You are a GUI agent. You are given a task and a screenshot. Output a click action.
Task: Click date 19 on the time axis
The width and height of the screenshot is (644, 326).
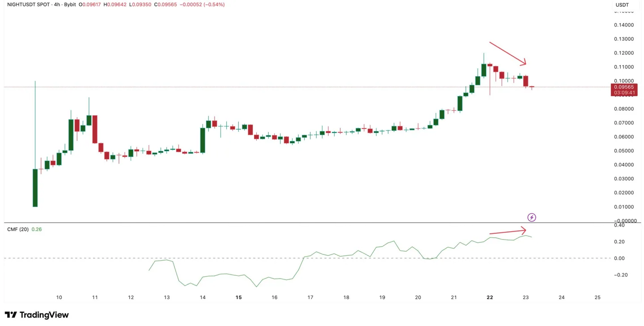coord(382,297)
